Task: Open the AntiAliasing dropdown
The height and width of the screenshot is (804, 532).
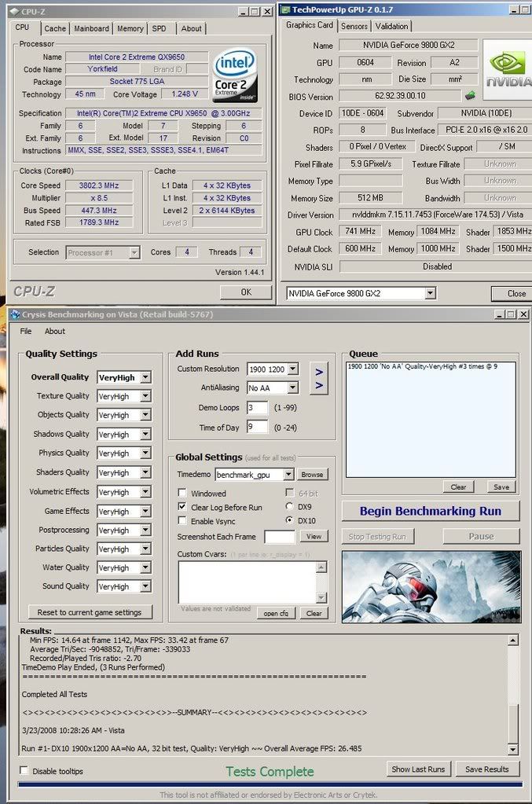Action: pos(292,387)
